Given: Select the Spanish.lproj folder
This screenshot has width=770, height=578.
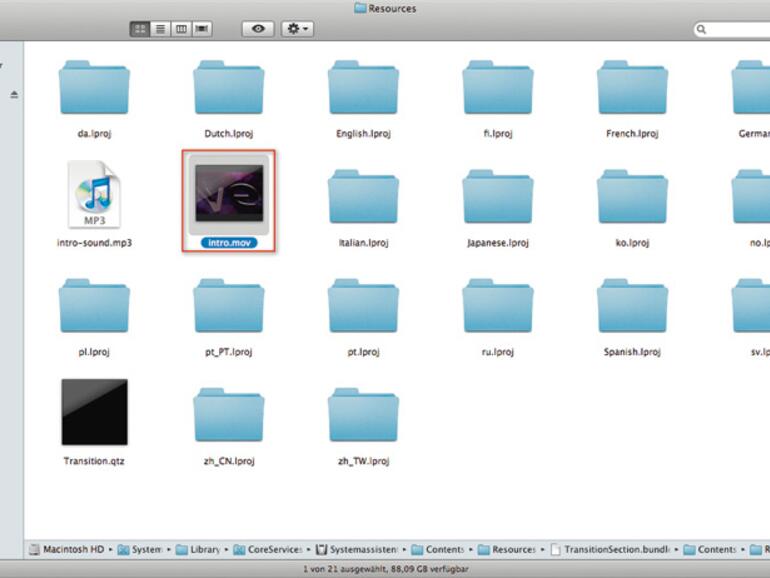Looking at the screenshot, I should pos(632,306).
